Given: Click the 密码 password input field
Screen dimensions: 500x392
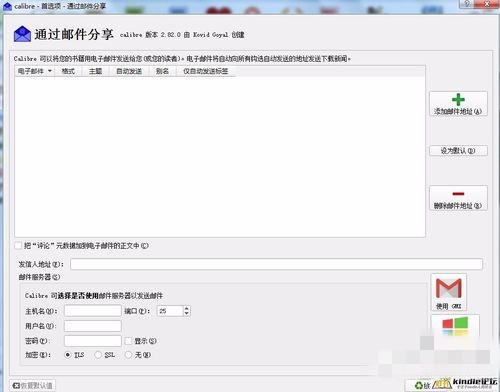Looking at the screenshot, I should coord(93,341).
